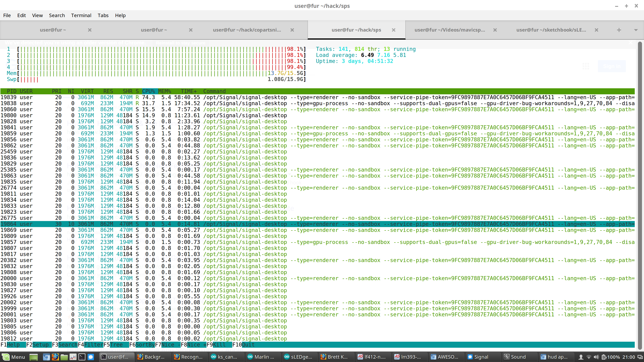
Task: Click the Wi-Fi icon in the system tray
Action: coord(589,357)
